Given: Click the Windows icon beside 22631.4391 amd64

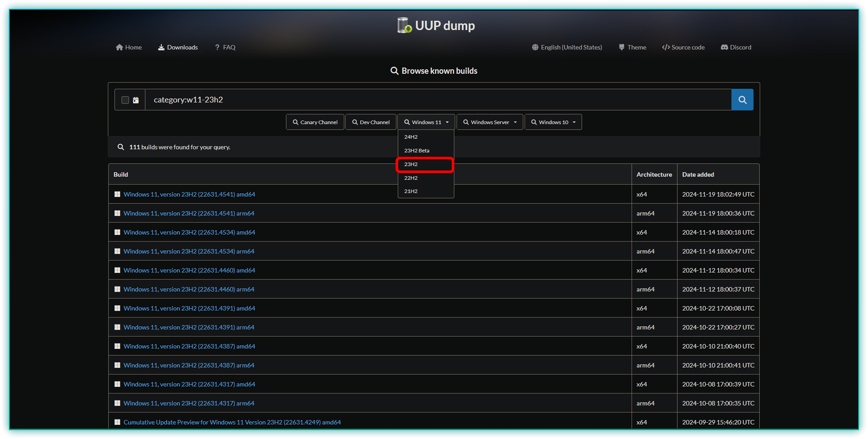Looking at the screenshot, I should pos(117,308).
